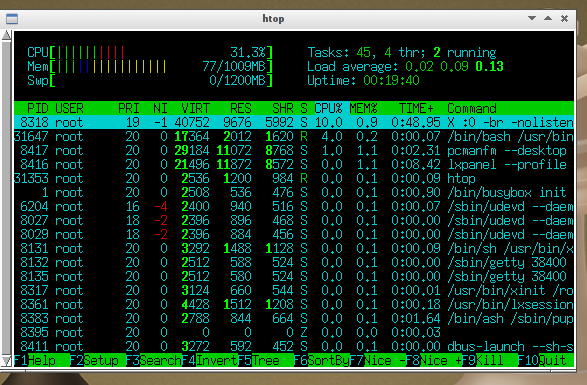
Task: Click the scrollbar down arrow
Action: pos(6,361)
